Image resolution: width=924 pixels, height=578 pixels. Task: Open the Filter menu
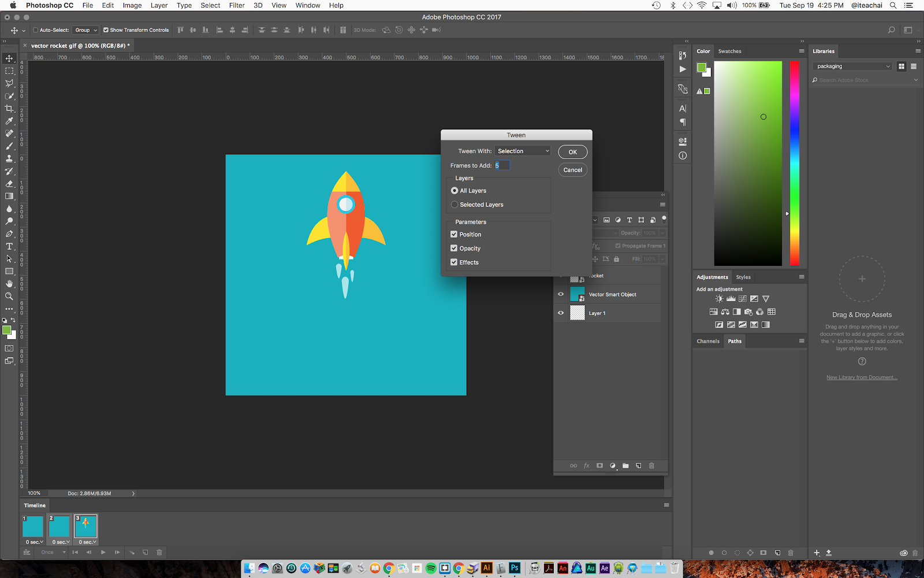(237, 5)
